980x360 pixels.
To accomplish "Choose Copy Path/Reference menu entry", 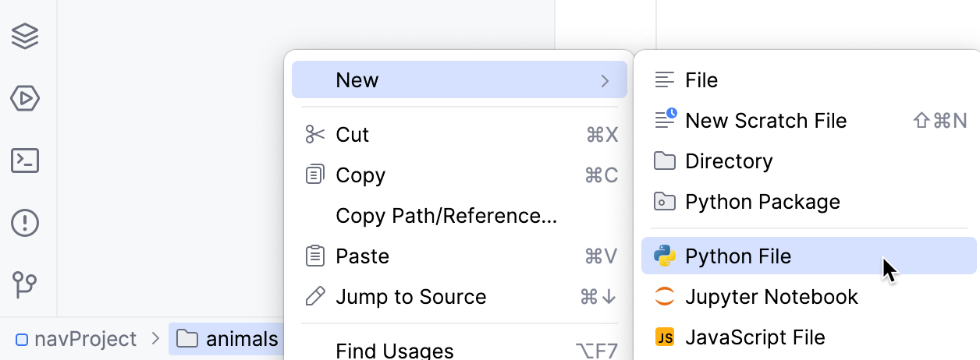I will pyautogui.click(x=446, y=216).
